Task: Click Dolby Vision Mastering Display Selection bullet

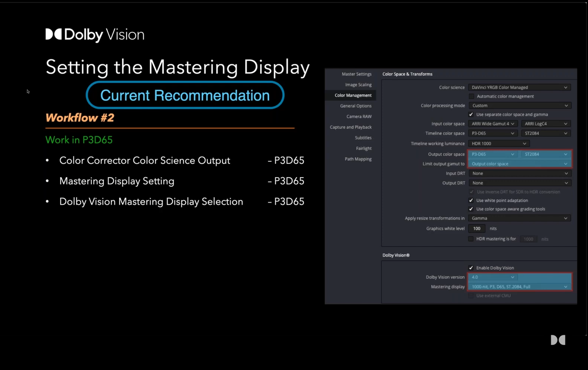Action: point(151,202)
